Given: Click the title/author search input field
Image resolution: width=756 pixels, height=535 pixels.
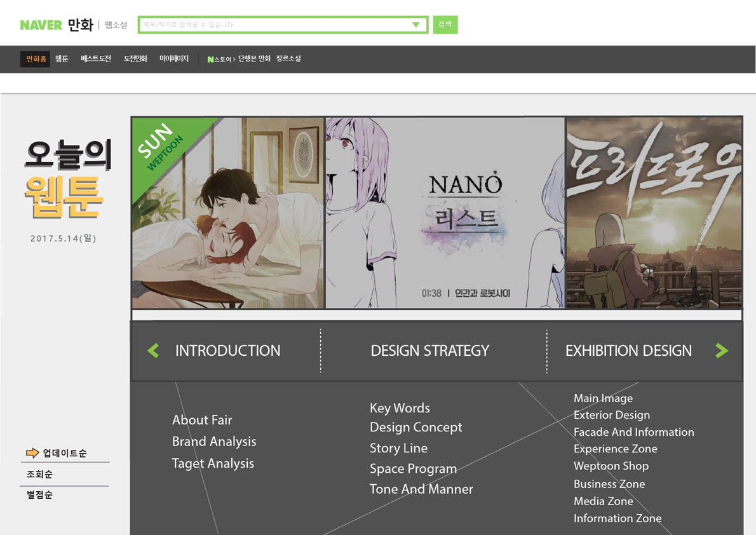Looking at the screenshot, I should [x=283, y=25].
